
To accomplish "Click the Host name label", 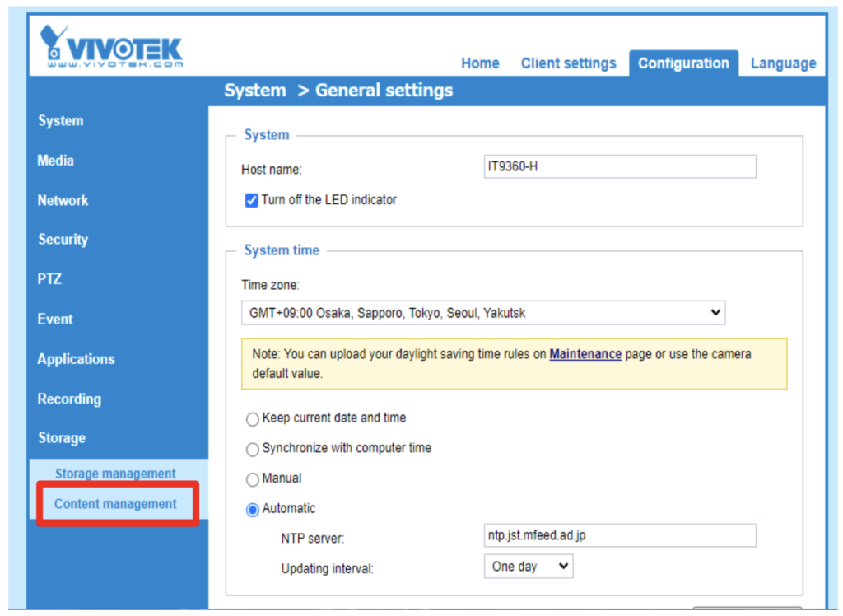I will pos(272,170).
